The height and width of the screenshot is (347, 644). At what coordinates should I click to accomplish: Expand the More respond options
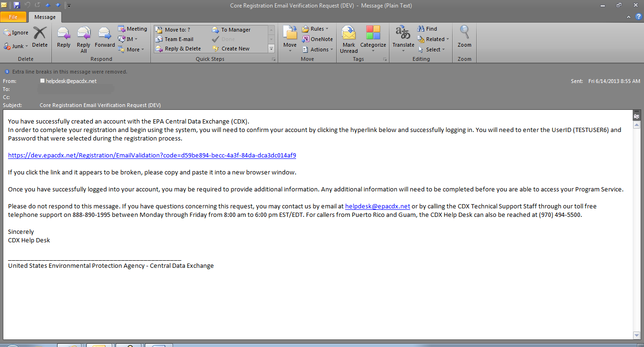(132, 50)
